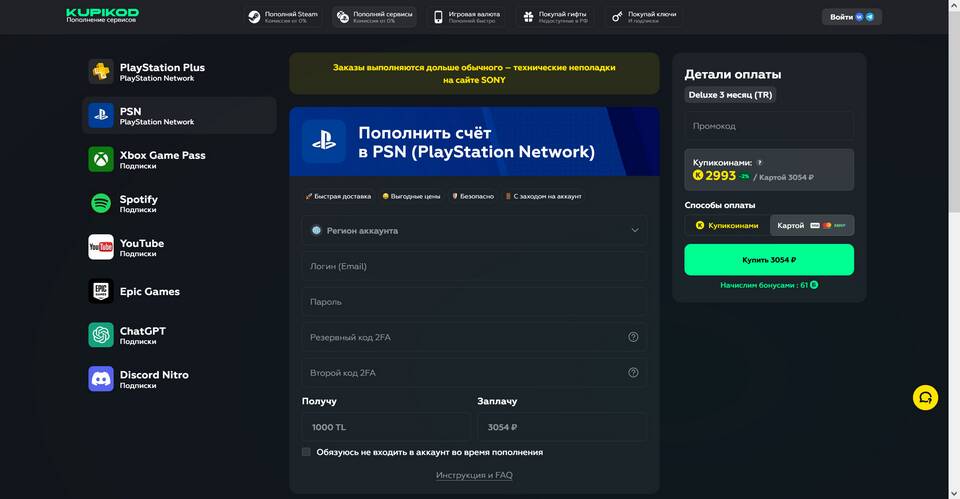The image size is (960, 499).
Task: Open the PlayStation Plus service icon
Action: [101, 72]
